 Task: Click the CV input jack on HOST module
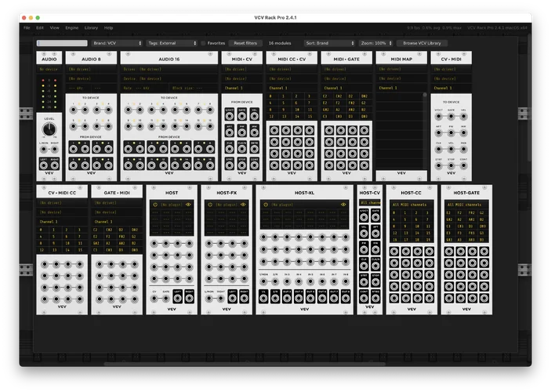154,299
